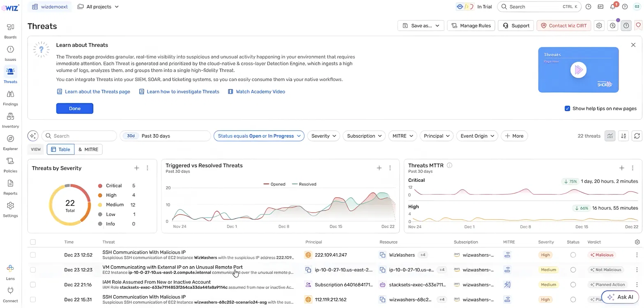
Task: Click the Wiz logo
Action: pos(10,7)
